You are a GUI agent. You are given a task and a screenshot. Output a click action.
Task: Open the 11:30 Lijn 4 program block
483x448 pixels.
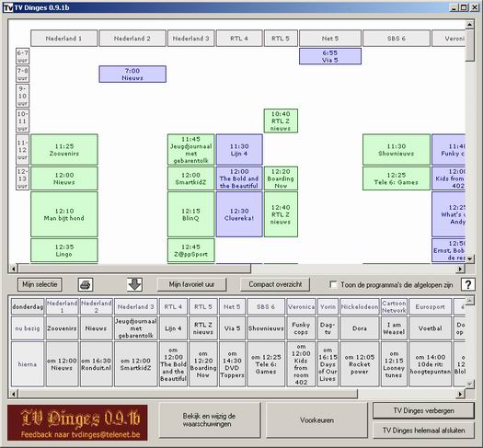(x=239, y=149)
